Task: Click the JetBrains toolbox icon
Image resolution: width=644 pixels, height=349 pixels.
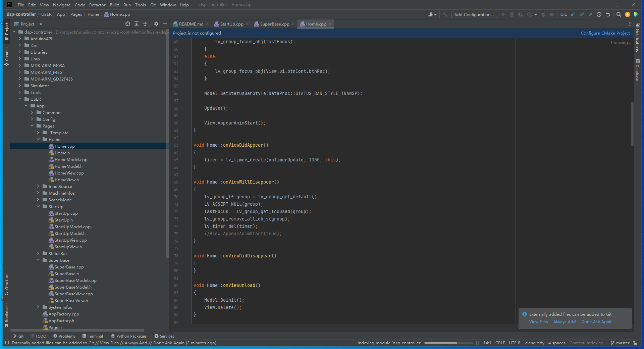Action: coord(636,14)
